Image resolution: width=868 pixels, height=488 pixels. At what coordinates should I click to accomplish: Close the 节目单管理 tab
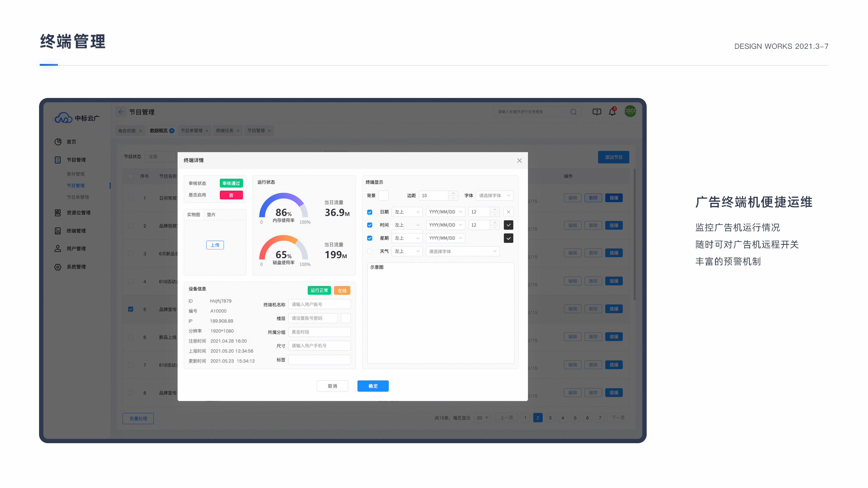coord(207,131)
